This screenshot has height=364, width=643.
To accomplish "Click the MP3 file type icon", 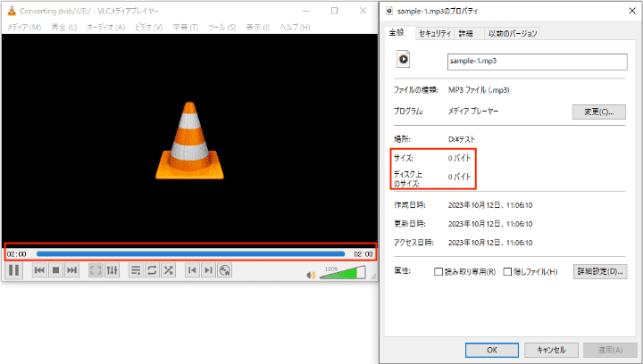I will tap(403, 59).
